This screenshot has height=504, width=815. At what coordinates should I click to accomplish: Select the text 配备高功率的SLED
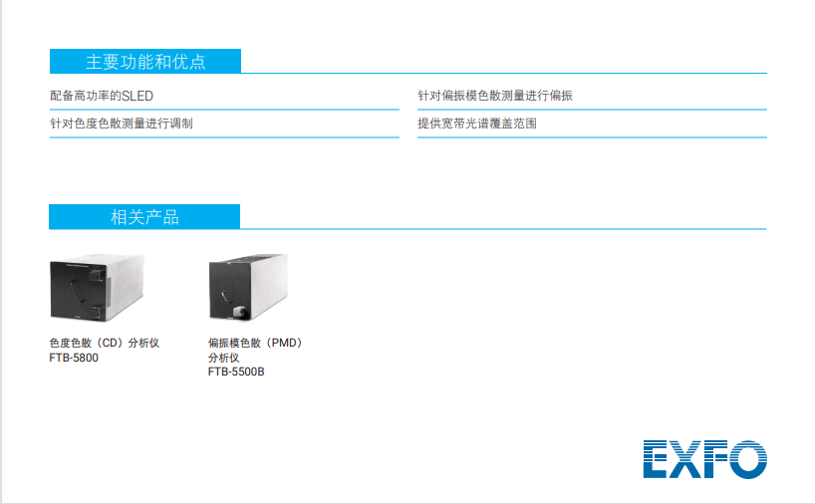coord(102,96)
